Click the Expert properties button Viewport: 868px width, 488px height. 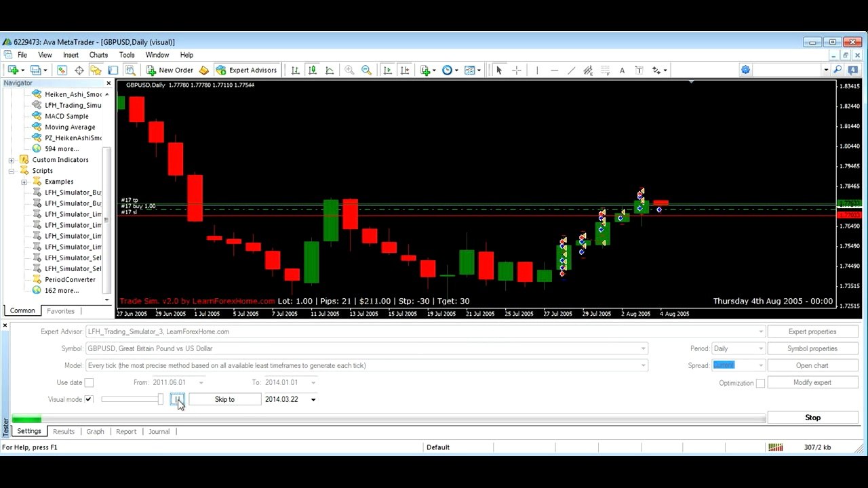click(812, 332)
